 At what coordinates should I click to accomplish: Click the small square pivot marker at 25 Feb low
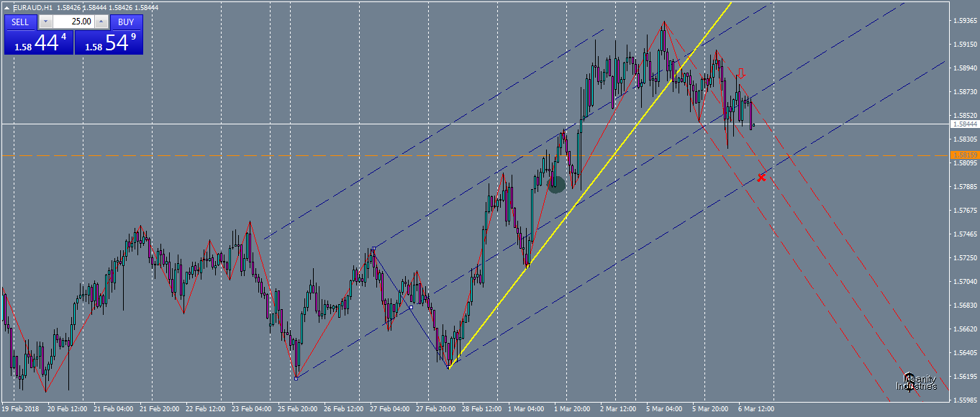point(296,378)
